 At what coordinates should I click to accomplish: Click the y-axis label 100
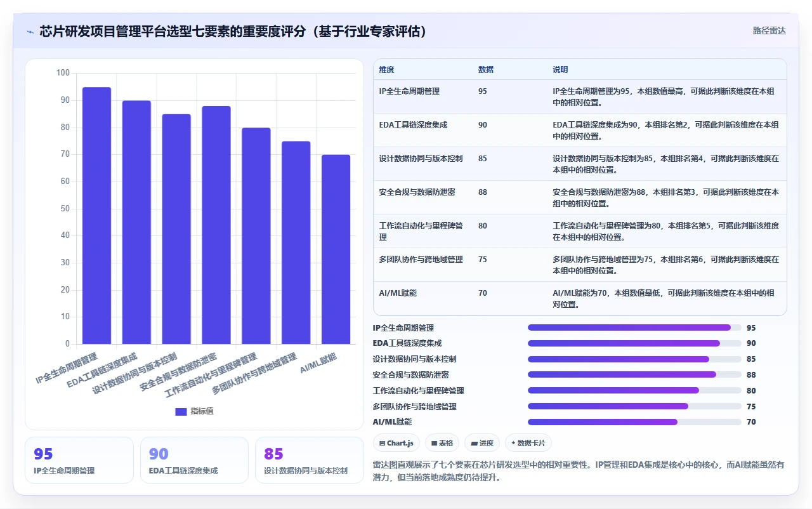pyautogui.click(x=63, y=73)
